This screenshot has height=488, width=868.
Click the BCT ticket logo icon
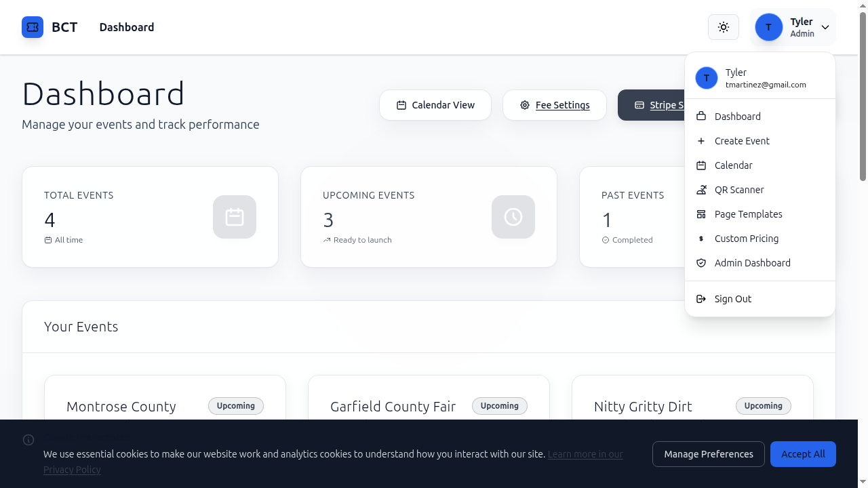tap(33, 27)
